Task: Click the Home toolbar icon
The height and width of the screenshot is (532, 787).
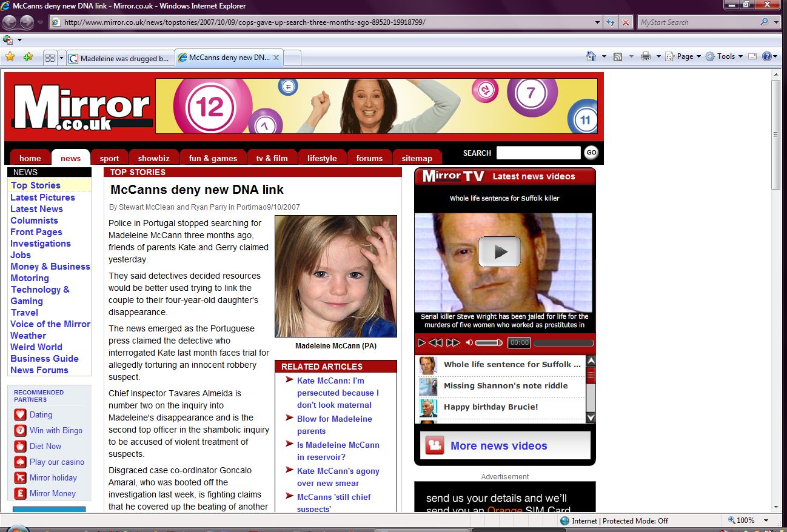Action: (591, 56)
